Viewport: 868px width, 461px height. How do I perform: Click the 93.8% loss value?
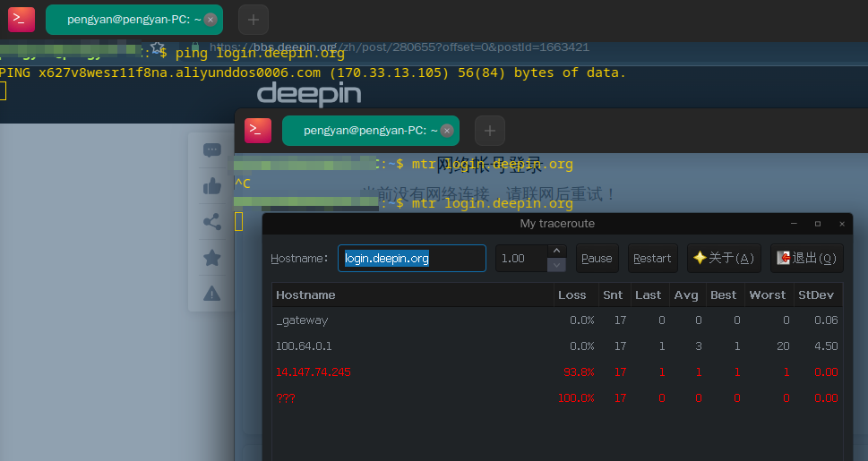[x=579, y=372]
